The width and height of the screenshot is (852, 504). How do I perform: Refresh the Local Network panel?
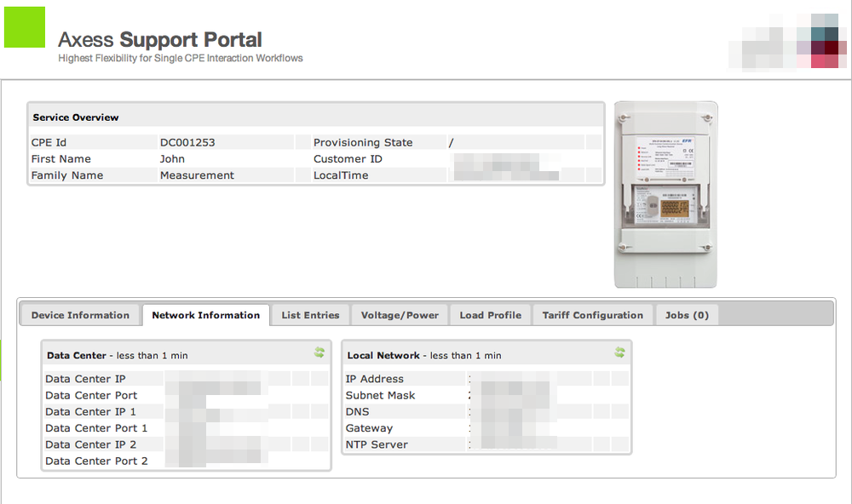(x=619, y=352)
